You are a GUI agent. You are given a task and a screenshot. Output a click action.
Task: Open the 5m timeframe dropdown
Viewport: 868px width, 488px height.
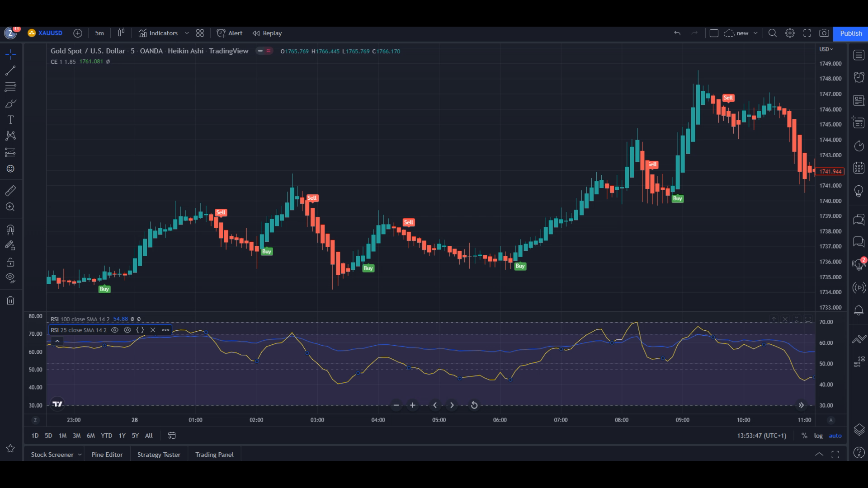99,33
